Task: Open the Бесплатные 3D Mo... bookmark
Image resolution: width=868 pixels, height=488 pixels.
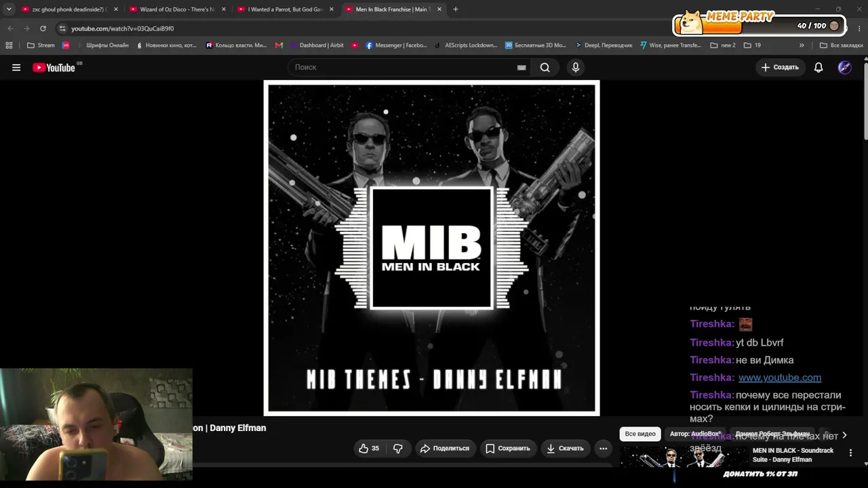Action: (536, 45)
